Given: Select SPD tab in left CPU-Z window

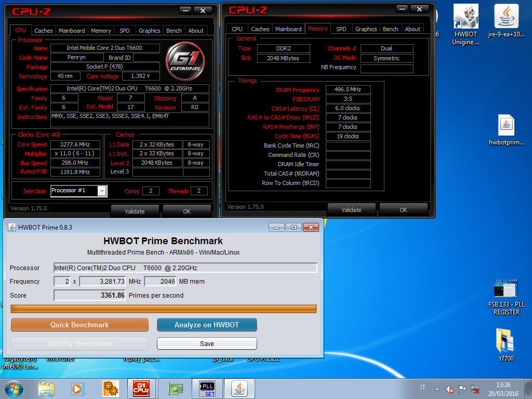Looking at the screenshot, I should coord(125,31).
